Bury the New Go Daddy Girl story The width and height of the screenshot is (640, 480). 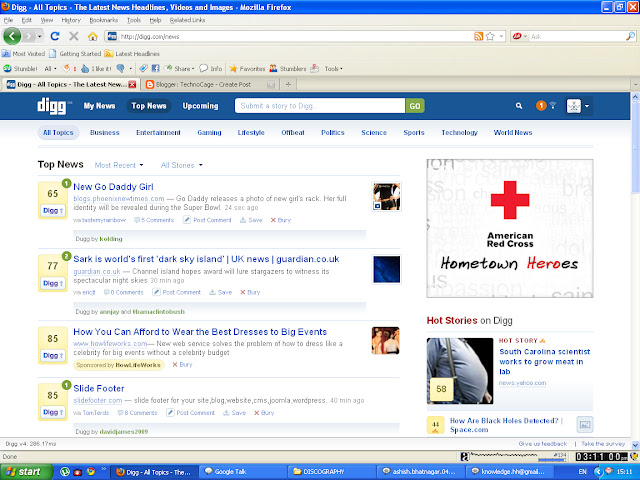pyautogui.click(x=280, y=220)
